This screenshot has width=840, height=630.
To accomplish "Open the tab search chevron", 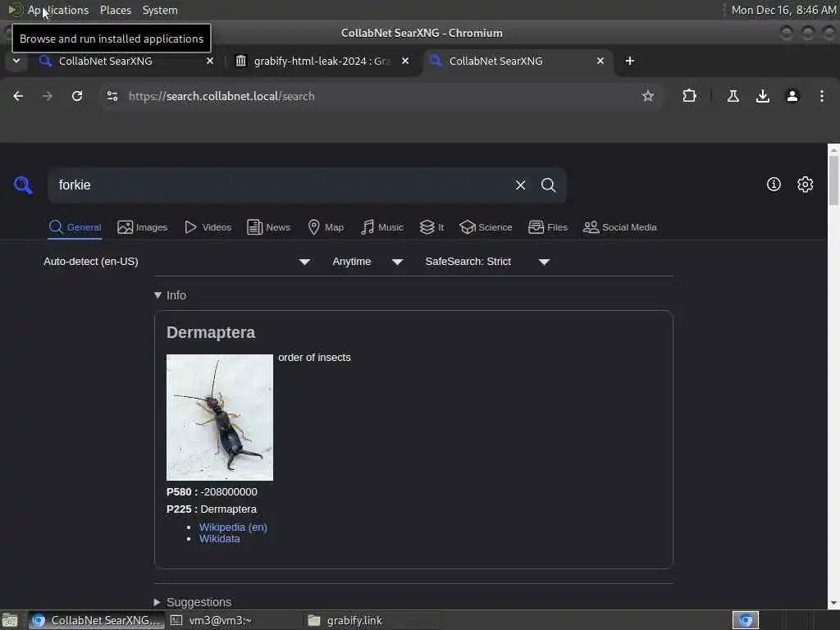I will pyautogui.click(x=16, y=61).
